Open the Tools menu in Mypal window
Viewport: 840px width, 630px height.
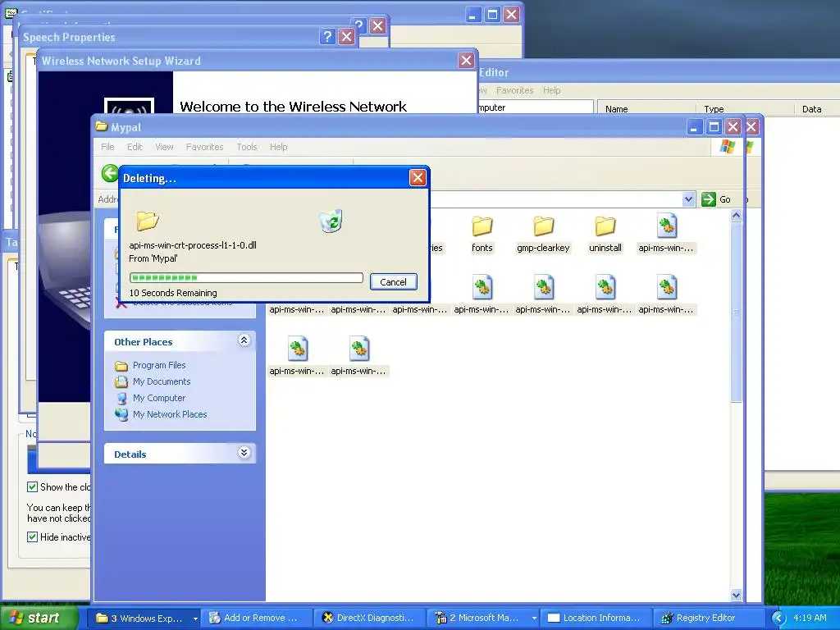tap(247, 147)
